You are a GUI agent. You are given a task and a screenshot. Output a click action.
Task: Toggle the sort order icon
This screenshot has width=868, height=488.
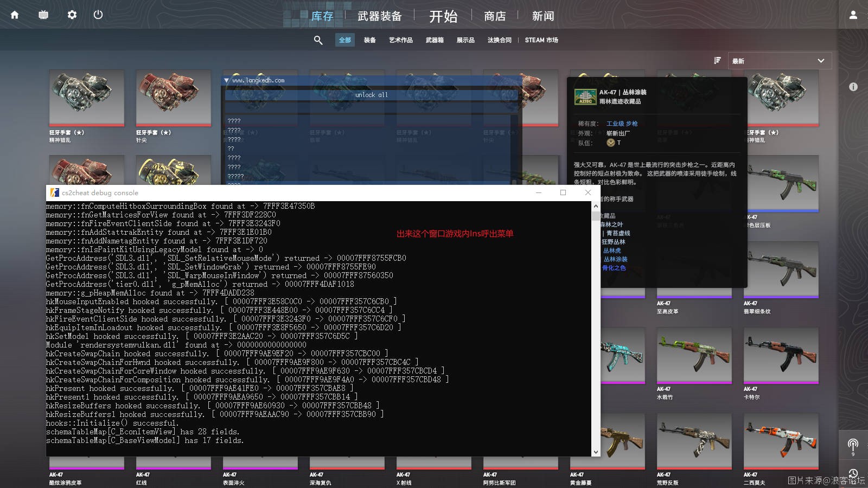coord(717,61)
